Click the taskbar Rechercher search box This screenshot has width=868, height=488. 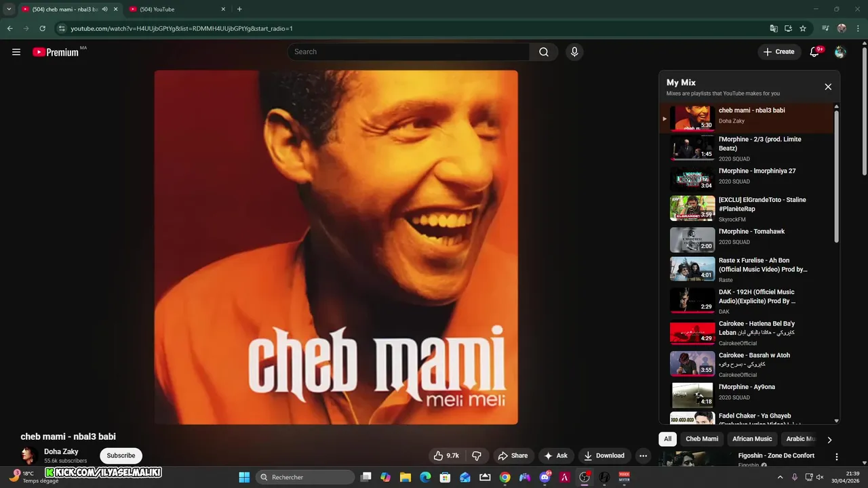point(305,477)
